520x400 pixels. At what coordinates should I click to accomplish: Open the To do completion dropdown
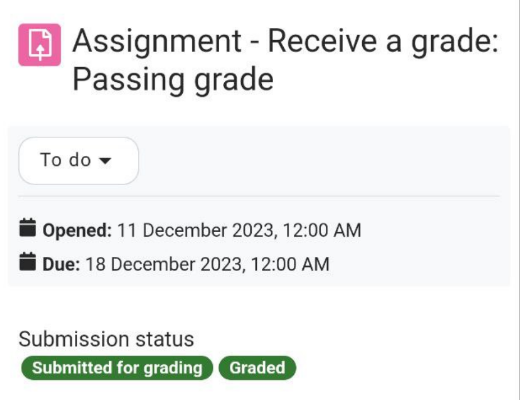coord(79,161)
